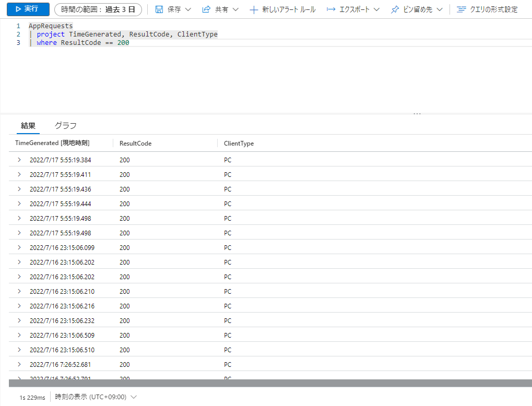Run the query with 実行 button
The image size is (532, 406).
[x=28, y=9]
